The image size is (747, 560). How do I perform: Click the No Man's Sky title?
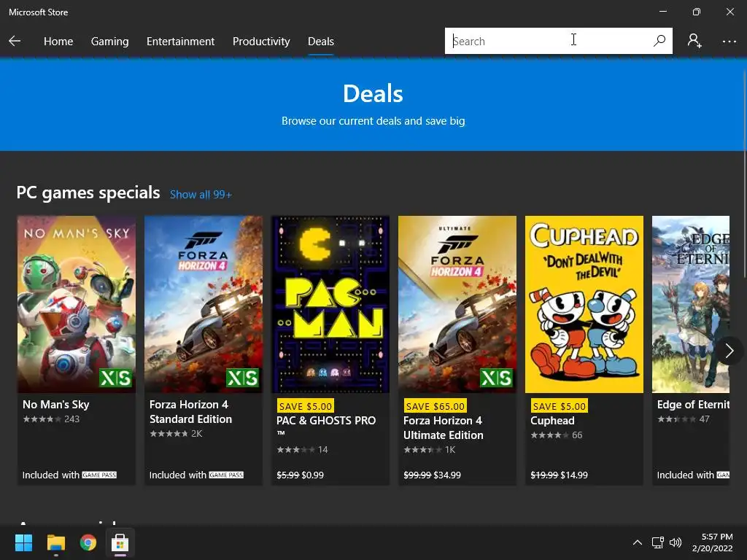coord(55,404)
